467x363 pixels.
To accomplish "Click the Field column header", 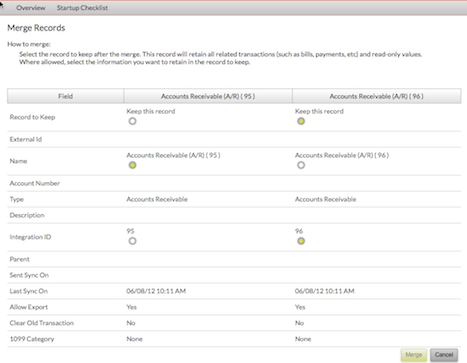I will 65,96.
